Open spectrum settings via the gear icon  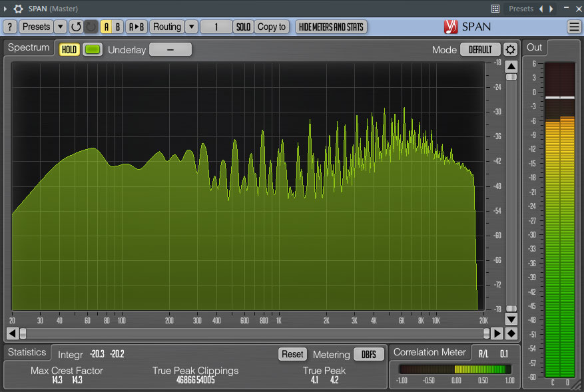click(509, 49)
